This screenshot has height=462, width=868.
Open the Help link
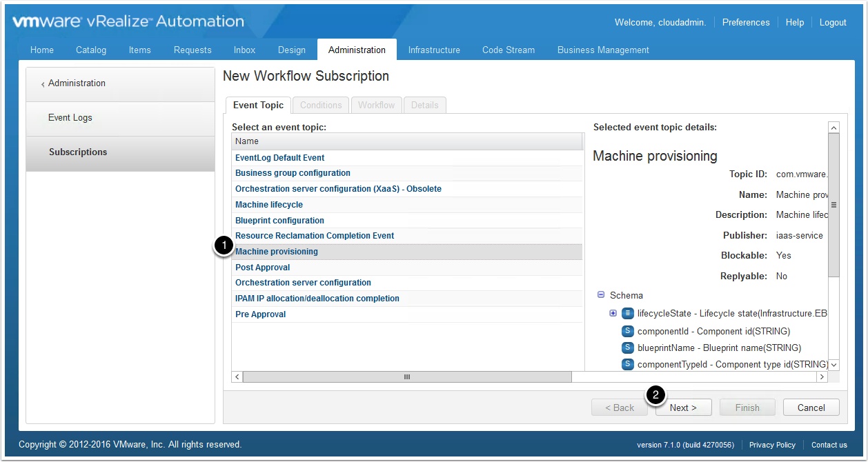tap(795, 22)
